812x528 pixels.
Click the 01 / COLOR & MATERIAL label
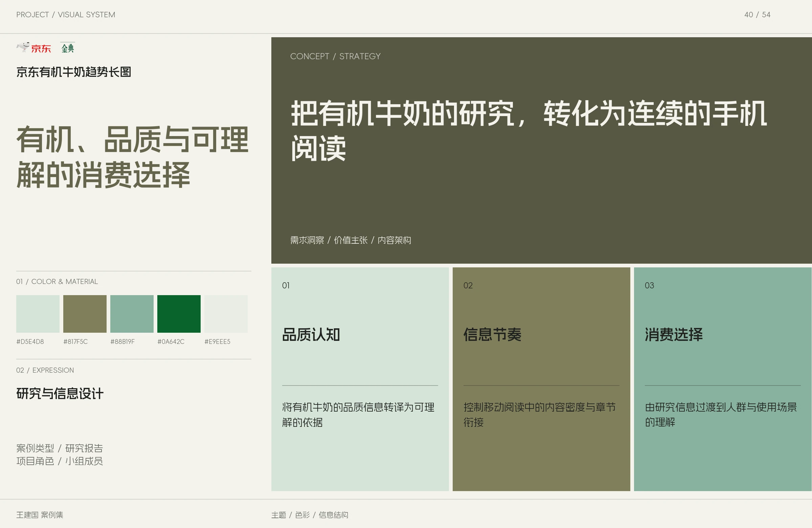(x=57, y=282)
